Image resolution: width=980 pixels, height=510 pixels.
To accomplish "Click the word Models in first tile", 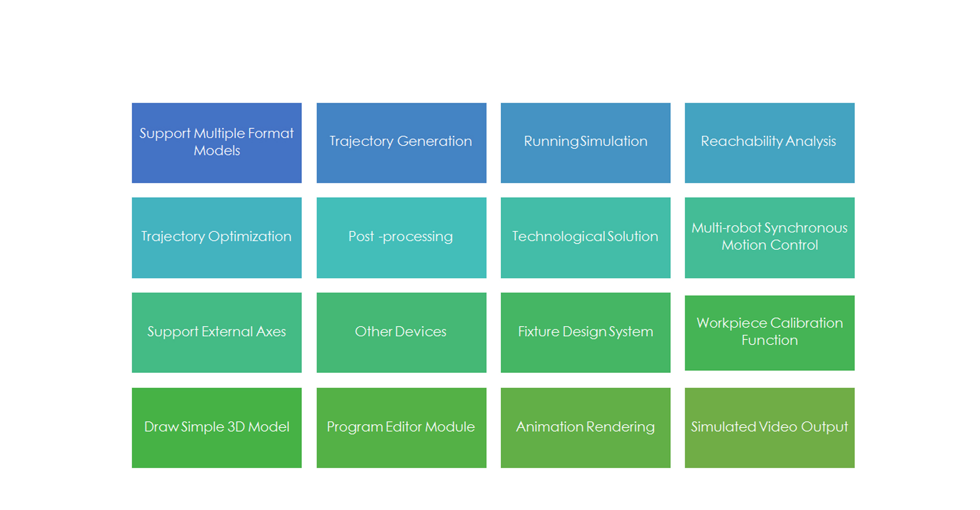I will pos(217,150).
